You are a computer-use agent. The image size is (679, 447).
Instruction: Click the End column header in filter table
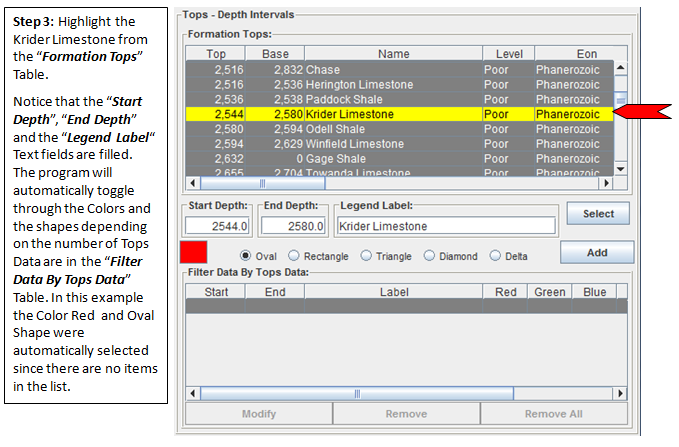pyautogui.click(x=275, y=292)
